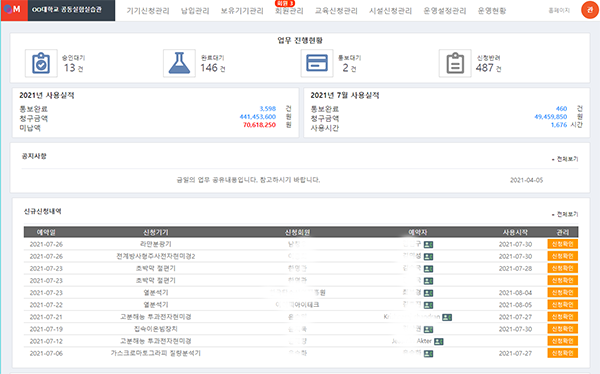
Task: Click 신청확인 for 2021-07-23 열분석기 row
Action: (x=562, y=292)
